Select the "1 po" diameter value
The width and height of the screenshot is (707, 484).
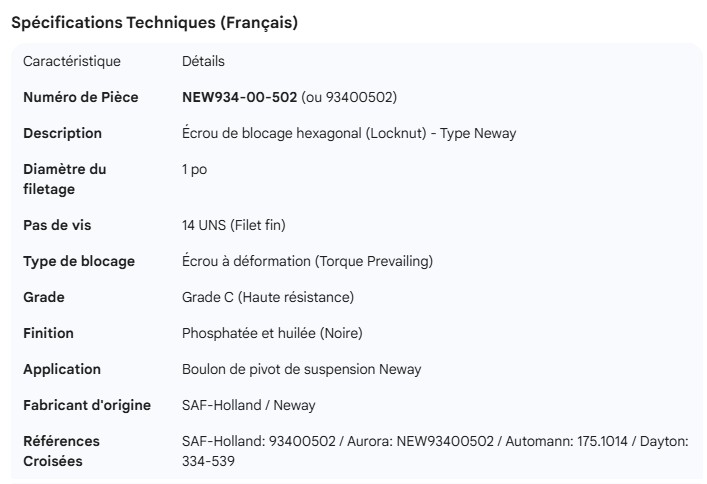[x=194, y=169]
